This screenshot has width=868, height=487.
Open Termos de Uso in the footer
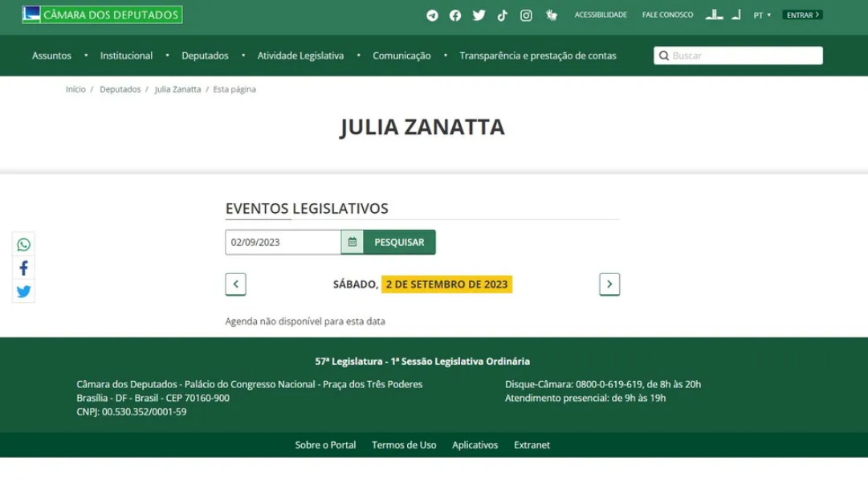(404, 444)
